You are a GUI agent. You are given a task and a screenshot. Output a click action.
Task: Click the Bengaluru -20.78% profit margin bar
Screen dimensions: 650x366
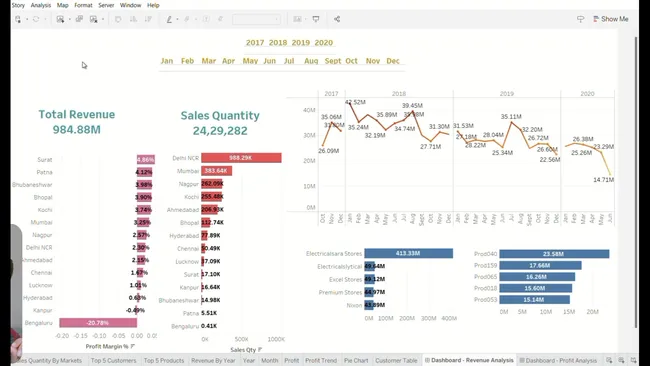pos(98,322)
